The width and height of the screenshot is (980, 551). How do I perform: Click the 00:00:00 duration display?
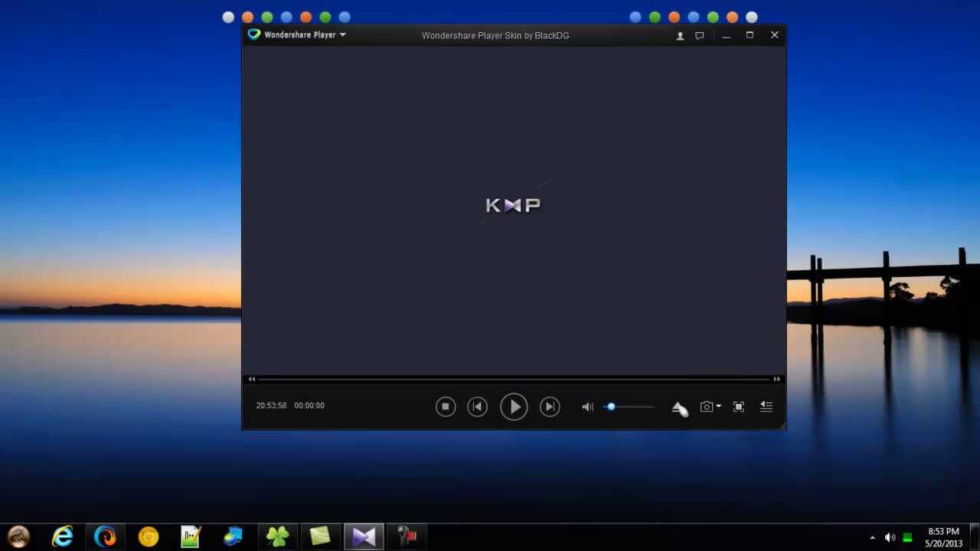point(309,406)
